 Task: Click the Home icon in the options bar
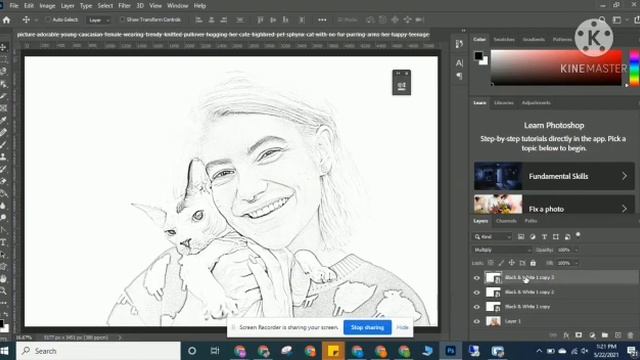[6, 20]
